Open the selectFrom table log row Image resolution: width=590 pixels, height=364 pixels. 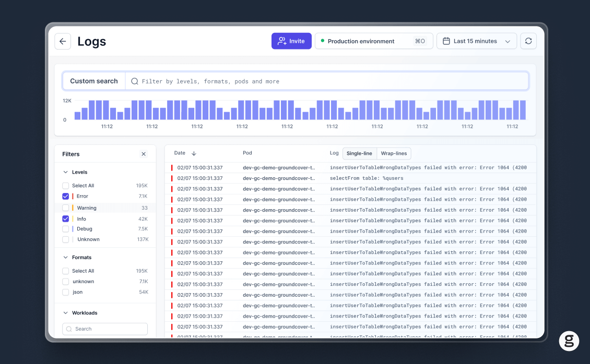pos(350,178)
